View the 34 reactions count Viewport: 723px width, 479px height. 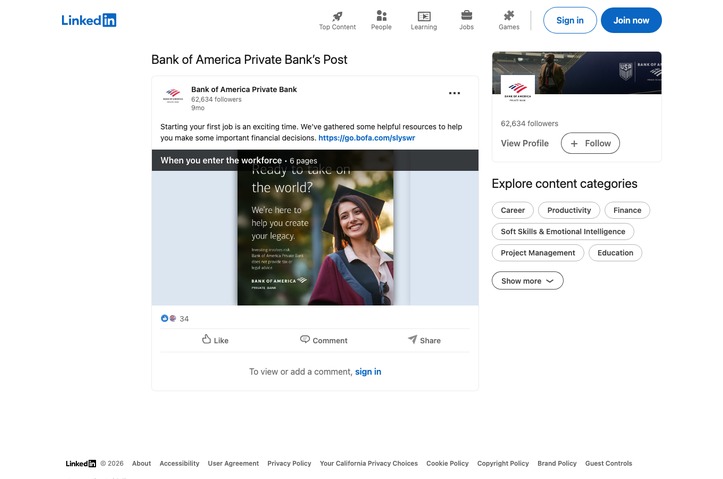pos(184,319)
